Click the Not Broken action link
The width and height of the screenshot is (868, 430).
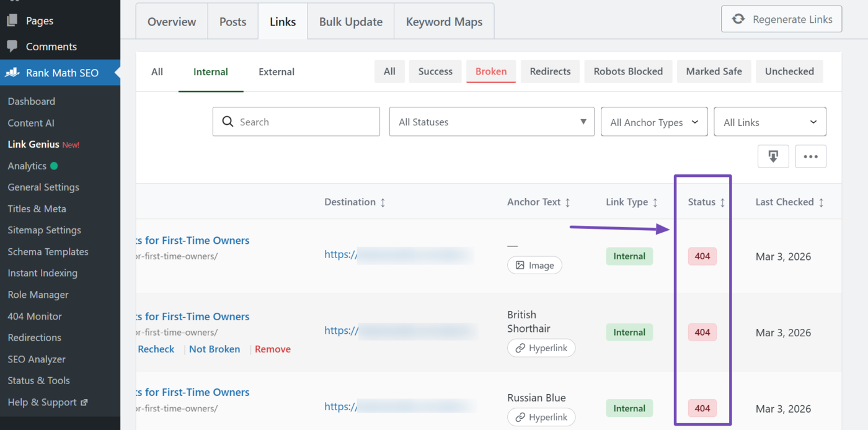[214, 349]
